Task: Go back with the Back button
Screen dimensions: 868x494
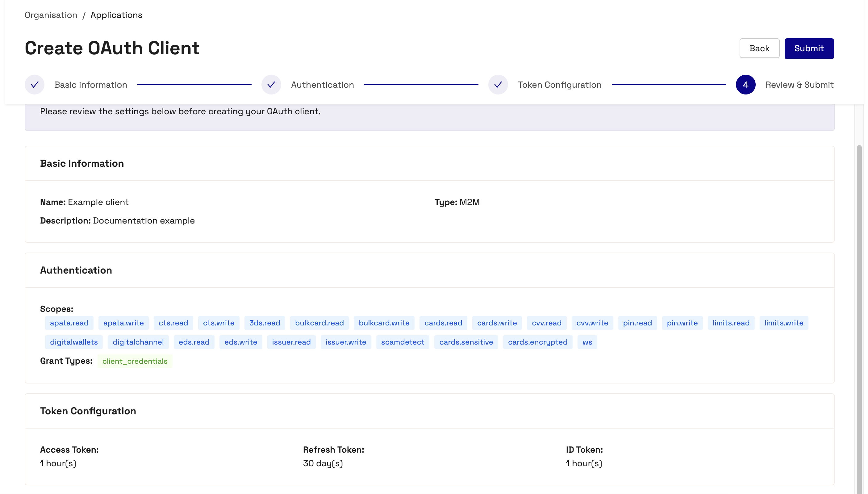Action: tap(759, 48)
